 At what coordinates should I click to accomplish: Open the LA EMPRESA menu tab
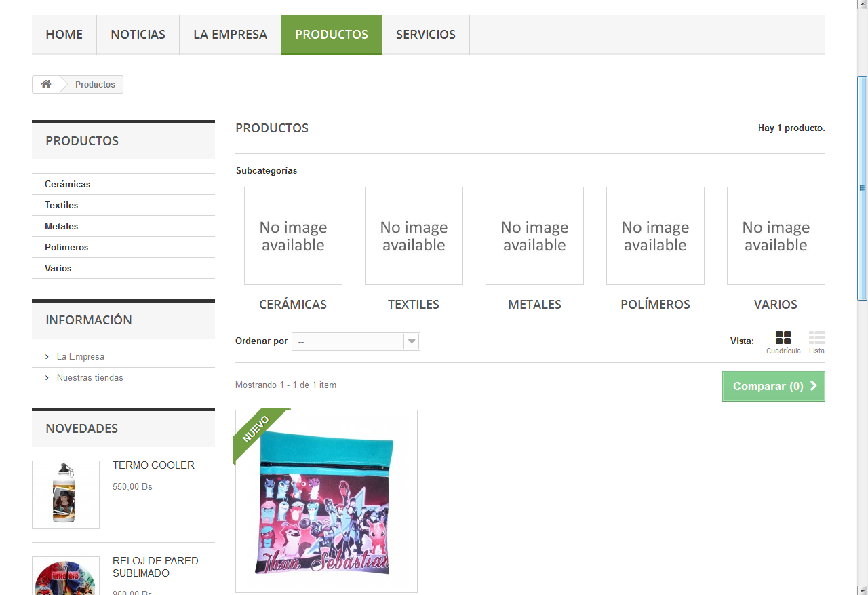click(231, 35)
